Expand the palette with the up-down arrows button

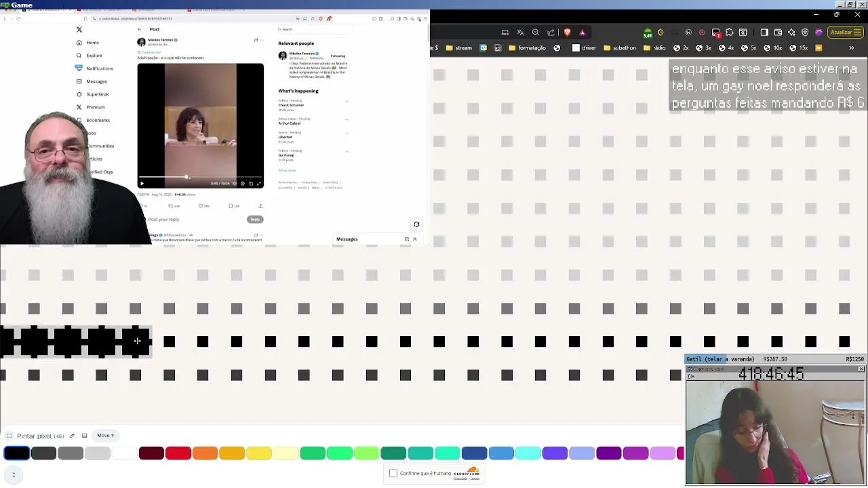click(14, 475)
